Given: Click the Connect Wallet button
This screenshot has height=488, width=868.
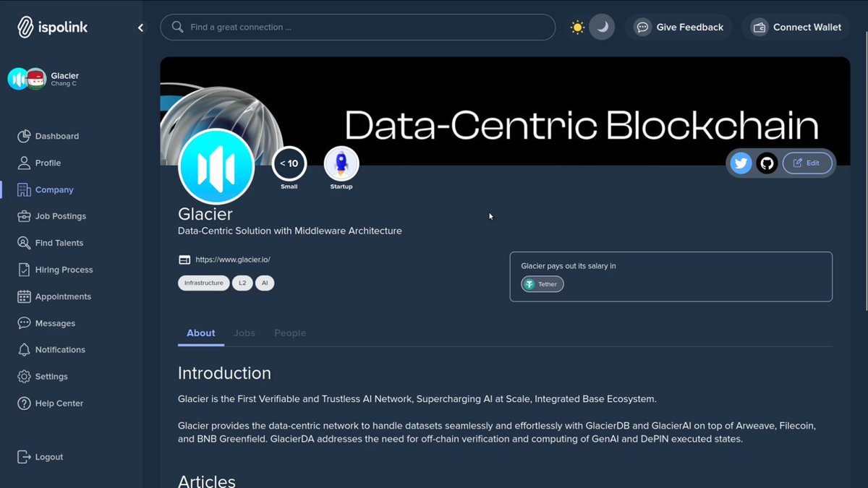Looking at the screenshot, I should 796,27.
